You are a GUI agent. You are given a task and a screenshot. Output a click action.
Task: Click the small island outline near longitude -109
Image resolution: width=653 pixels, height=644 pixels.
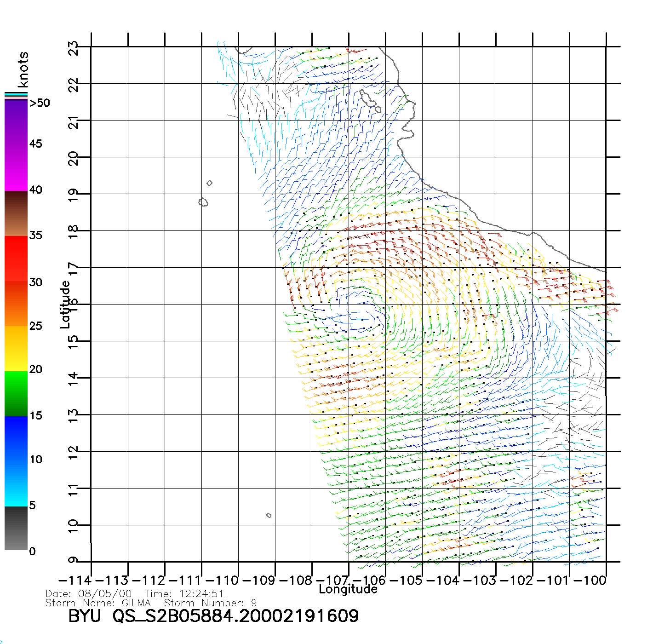(x=269, y=515)
